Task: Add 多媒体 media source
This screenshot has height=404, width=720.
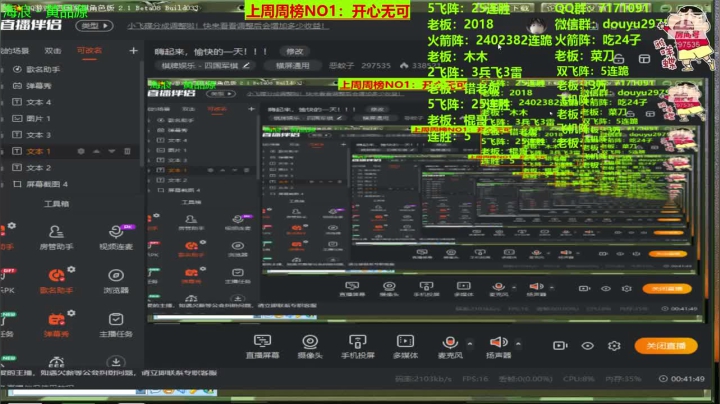Action: click(405, 346)
